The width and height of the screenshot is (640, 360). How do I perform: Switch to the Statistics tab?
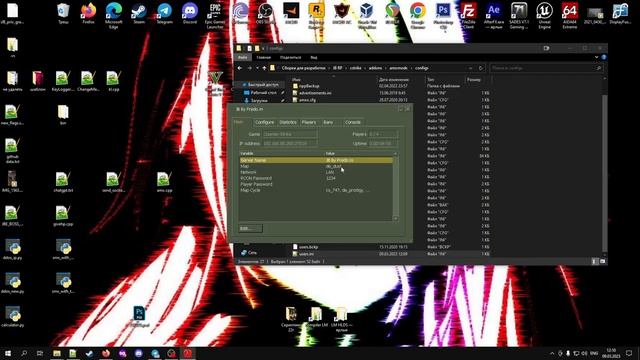288,122
